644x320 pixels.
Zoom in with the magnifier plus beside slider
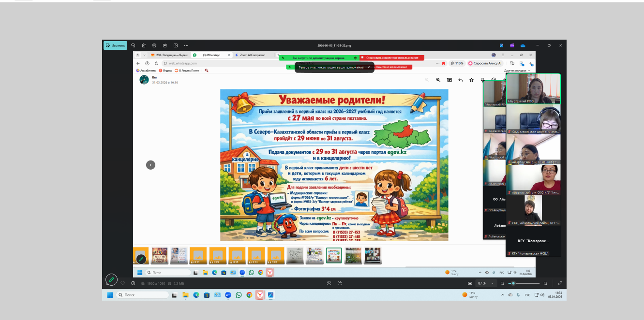point(545,283)
